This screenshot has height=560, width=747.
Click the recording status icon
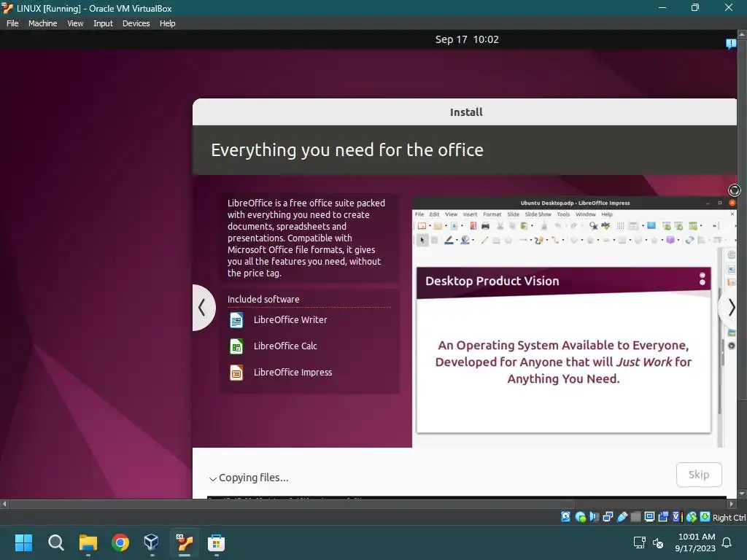[x=663, y=517]
